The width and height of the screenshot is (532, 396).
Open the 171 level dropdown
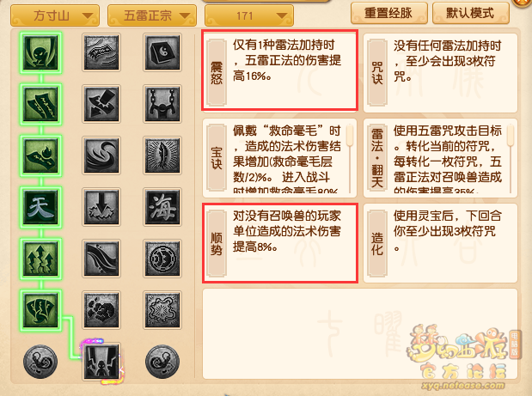[249, 15]
